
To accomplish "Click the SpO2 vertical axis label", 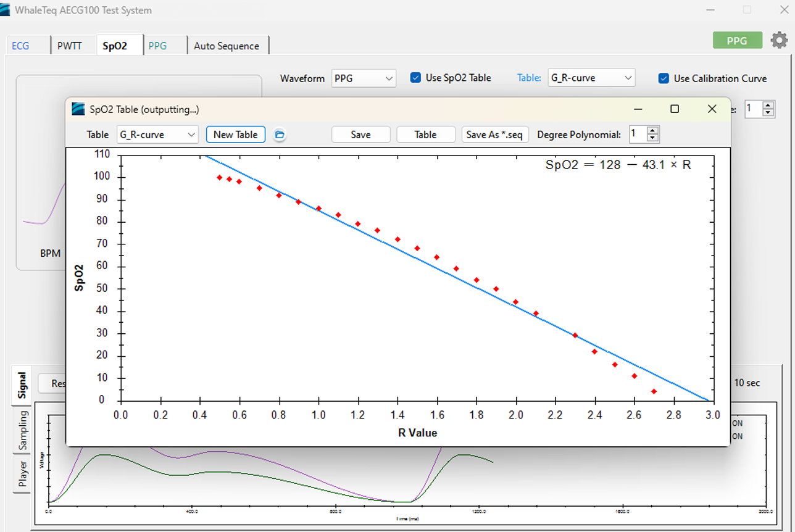I will coord(80,277).
